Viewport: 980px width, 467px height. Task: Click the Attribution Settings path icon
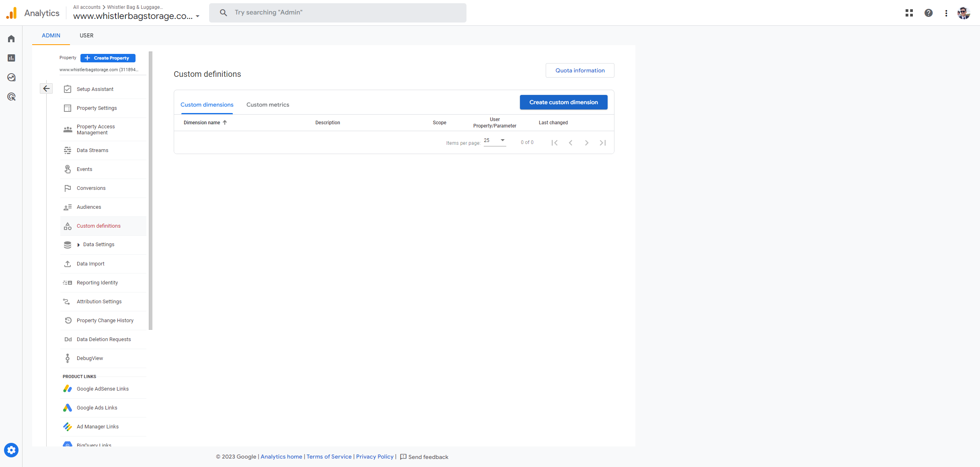pos(67,302)
